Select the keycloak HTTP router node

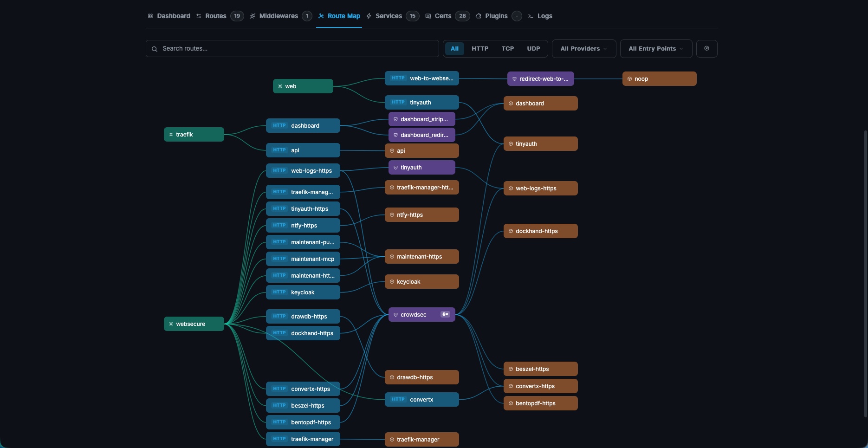point(303,292)
